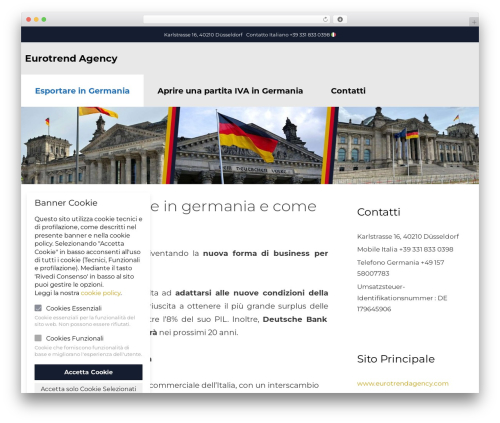Click the red close window button
Image resolution: width=500 pixels, height=423 pixels.
[29, 20]
